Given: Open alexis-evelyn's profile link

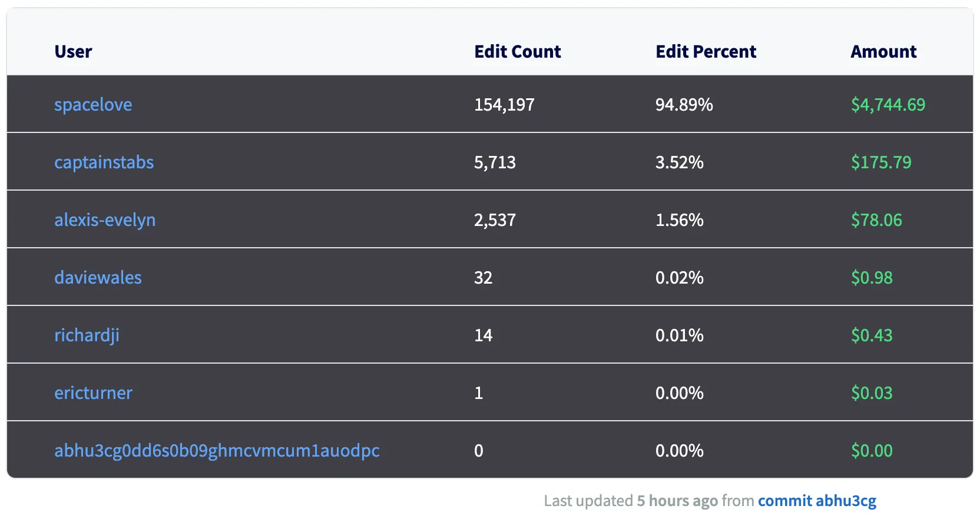Looking at the screenshot, I should point(105,220).
